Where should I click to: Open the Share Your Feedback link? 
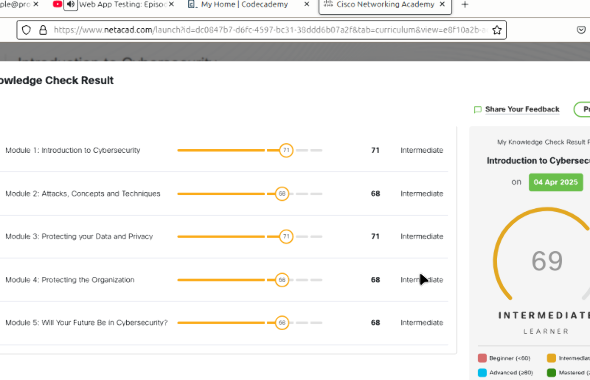tap(522, 109)
